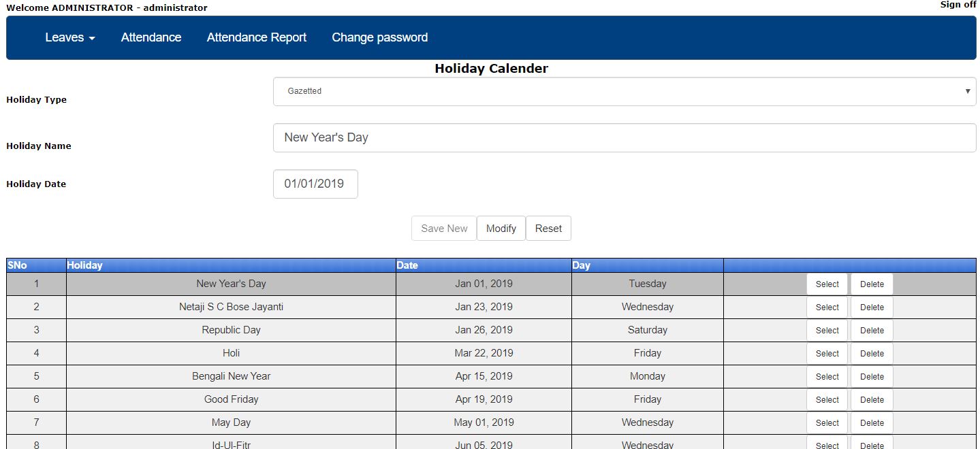The width and height of the screenshot is (980, 449).
Task: Click the Holiday Name text field
Action: (x=624, y=137)
